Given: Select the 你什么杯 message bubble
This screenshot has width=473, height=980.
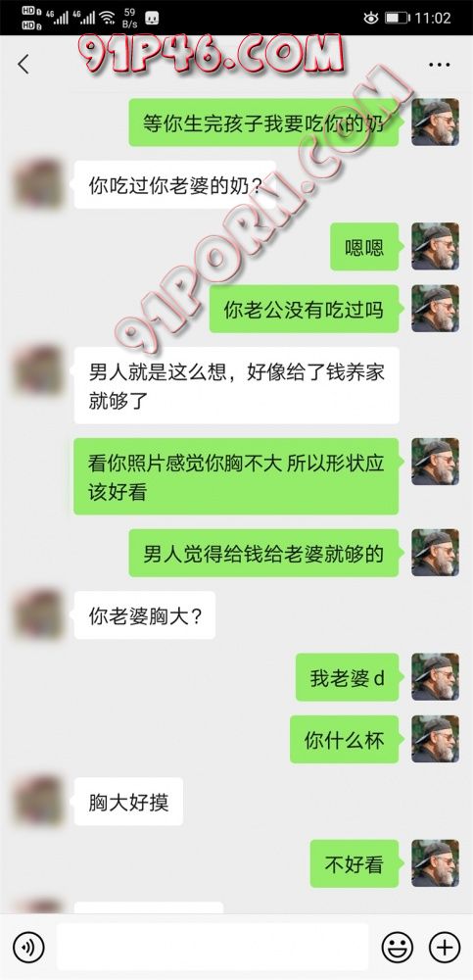Looking at the screenshot, I should click(345, 739).
